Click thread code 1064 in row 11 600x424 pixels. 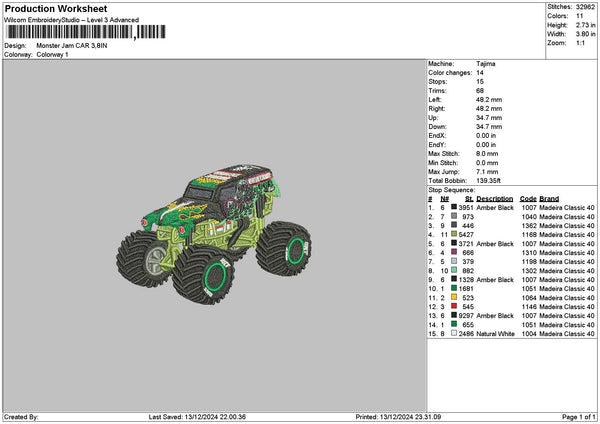[529, 298]
